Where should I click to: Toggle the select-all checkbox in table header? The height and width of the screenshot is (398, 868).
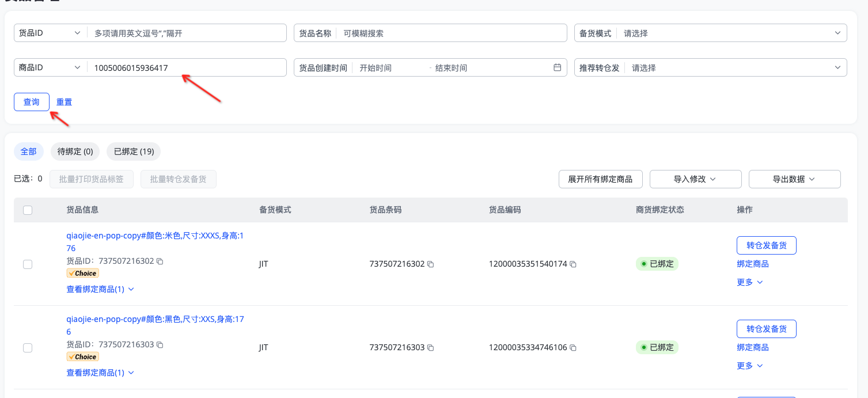[x=28, y=210]
